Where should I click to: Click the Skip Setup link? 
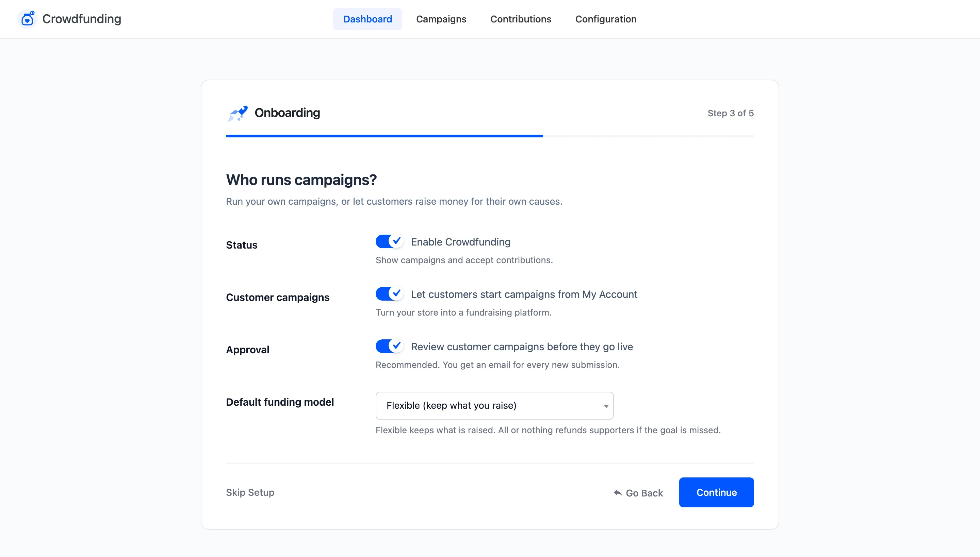[250, 492]
